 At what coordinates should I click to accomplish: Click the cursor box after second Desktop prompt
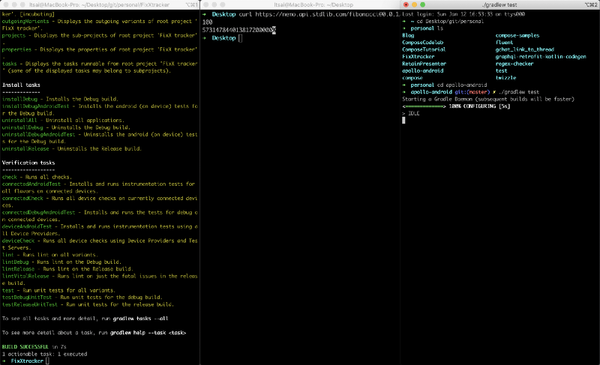coord(240,38)
